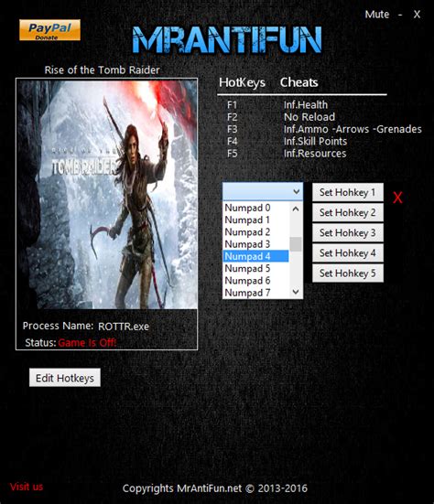Click the Copyrights MrAntiFun.net text
The height and width of the screenshot is (504, 434).
click(x=214, y=488)
